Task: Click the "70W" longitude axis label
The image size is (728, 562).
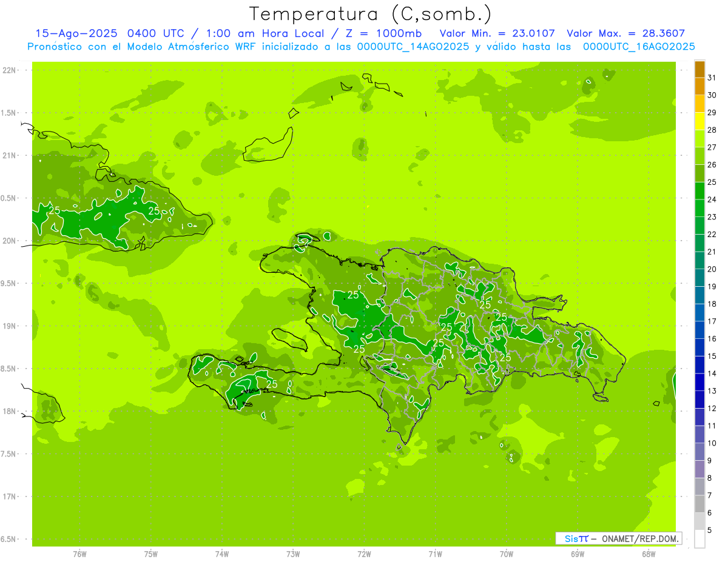Action: [x=507, y=554]
